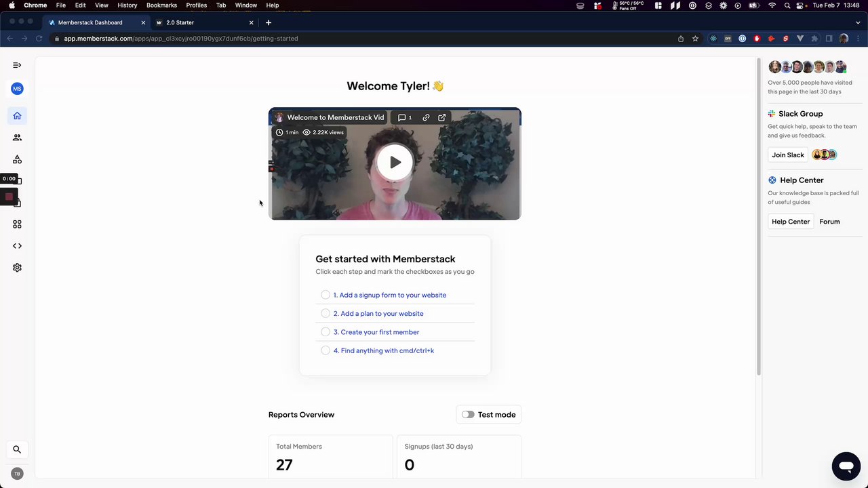Reload the page in Chrome
Image resolution: width=868 pixels, height=488 pixels.
click(39, 39)
